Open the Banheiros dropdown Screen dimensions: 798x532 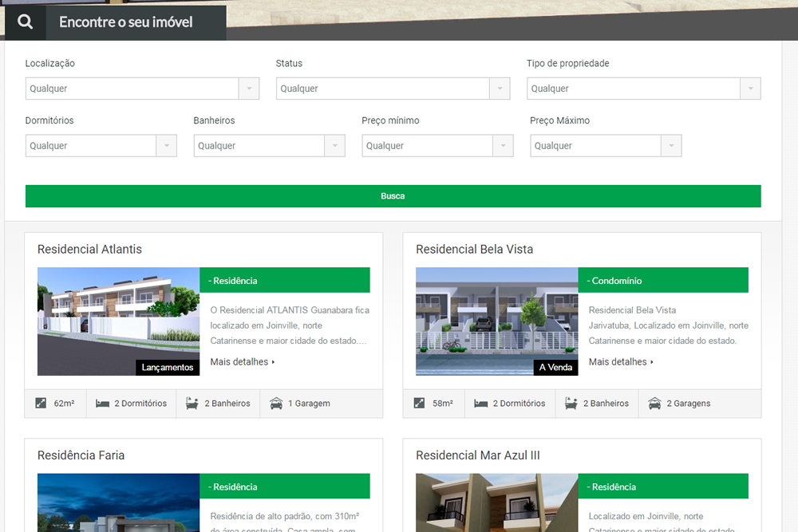(269, 145)
